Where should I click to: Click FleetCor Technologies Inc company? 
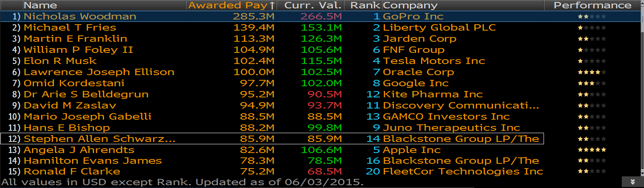click(463, 171)
